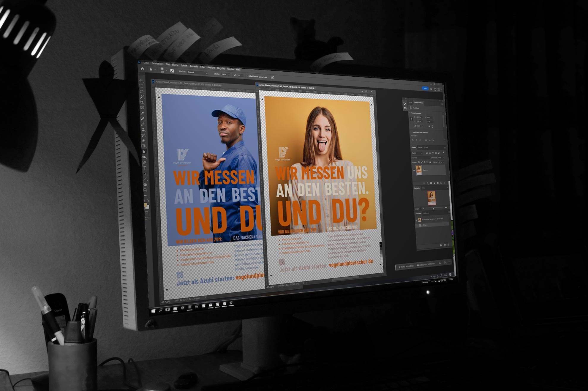This screenshot has width=588, height=391.
Task: Open the Ebene menu
Action: click(175, 65)
